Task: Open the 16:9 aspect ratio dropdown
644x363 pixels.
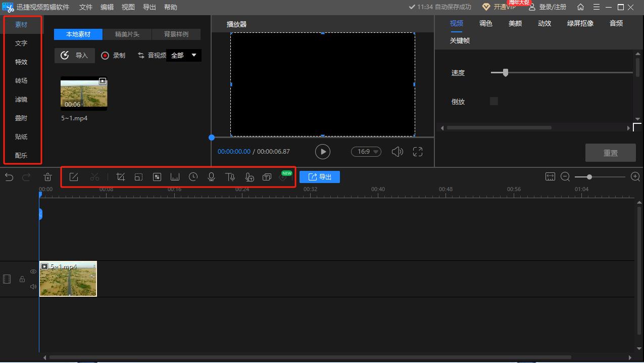Action: point(366,152)
